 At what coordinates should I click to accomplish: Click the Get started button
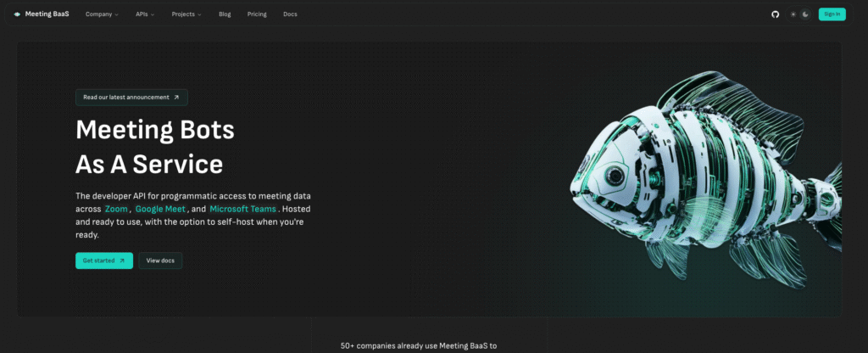point(103,261)
